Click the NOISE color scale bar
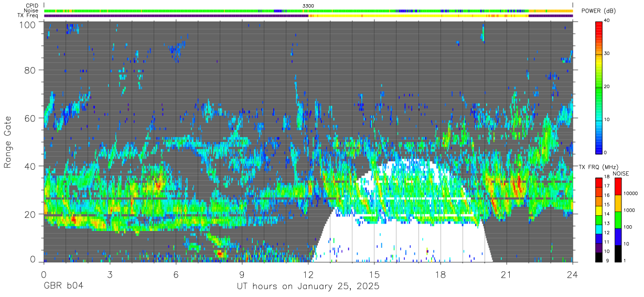This screenshot has height=297, width=644. [x=617, y=219]
